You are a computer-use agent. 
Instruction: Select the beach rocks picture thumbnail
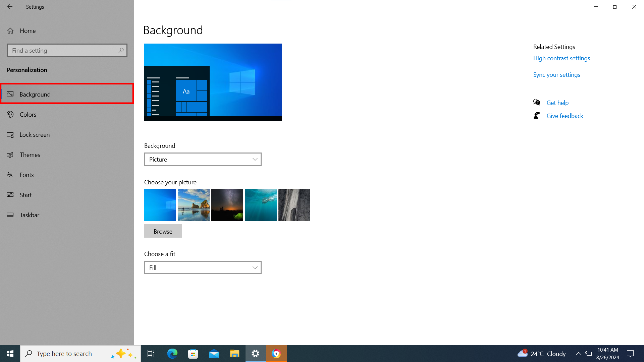[194, 205]
